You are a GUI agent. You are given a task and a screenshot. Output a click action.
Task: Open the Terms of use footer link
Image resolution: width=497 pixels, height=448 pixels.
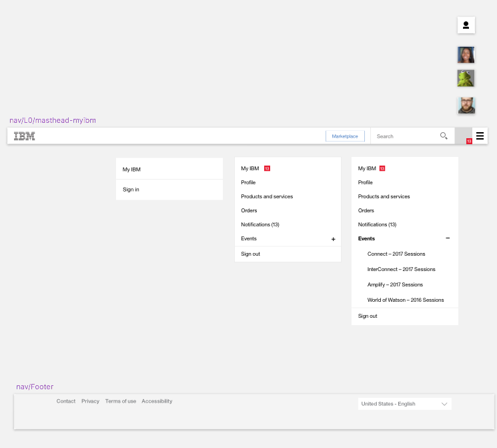pos(121,401)
